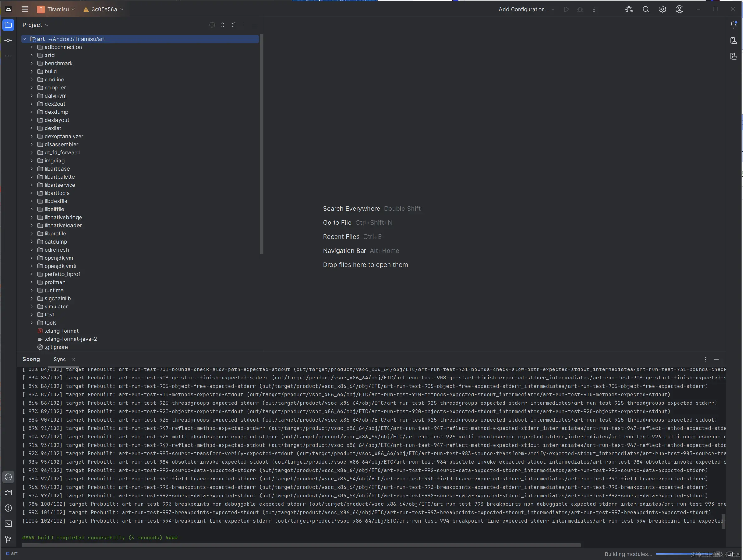Click the Project tree vertical scrollbar
The height and width of the screenshot is (560, 743).
tap(261, 144)
